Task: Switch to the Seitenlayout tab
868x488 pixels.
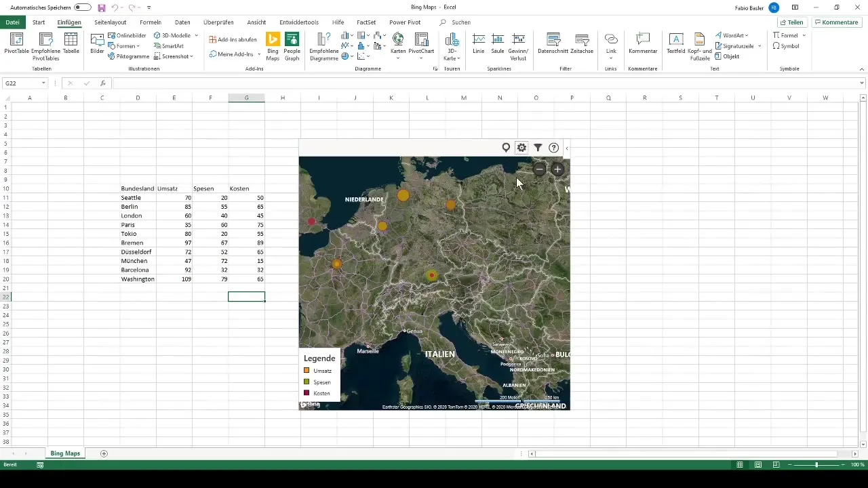Action: coord(111,22)
